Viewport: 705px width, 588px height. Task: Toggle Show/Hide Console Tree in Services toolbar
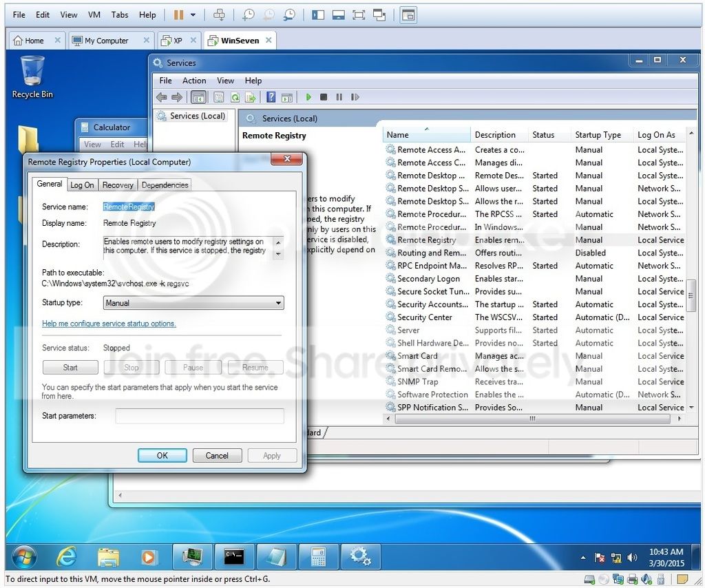tap(199, 96)
